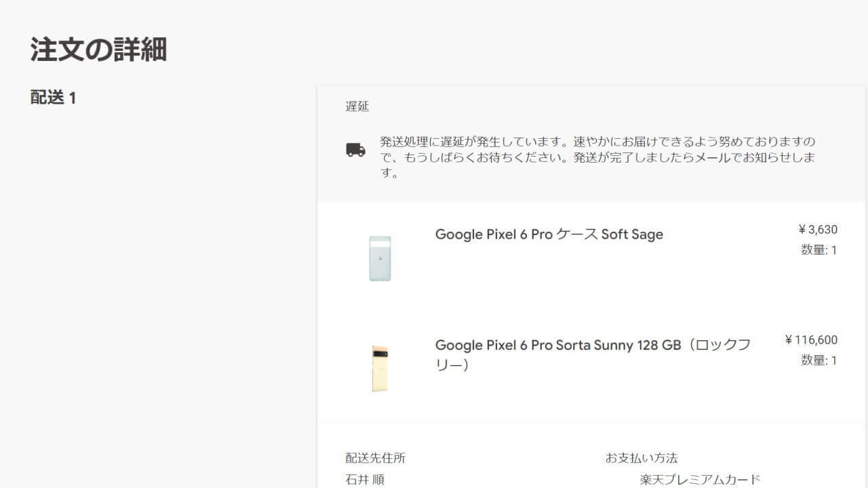Select the 配送 1 shipment heading
Viewport: 868px width, 488px height.
click(54, 98)
